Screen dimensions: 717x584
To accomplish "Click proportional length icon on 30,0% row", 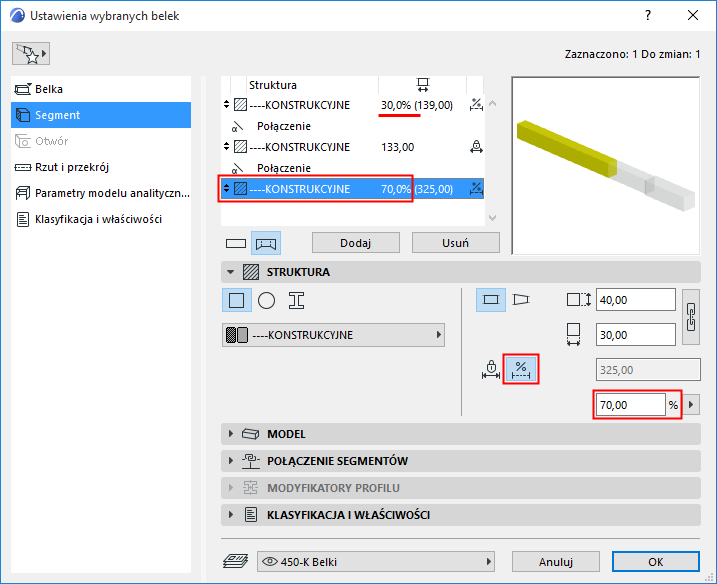I will click(x=476, y=105).
